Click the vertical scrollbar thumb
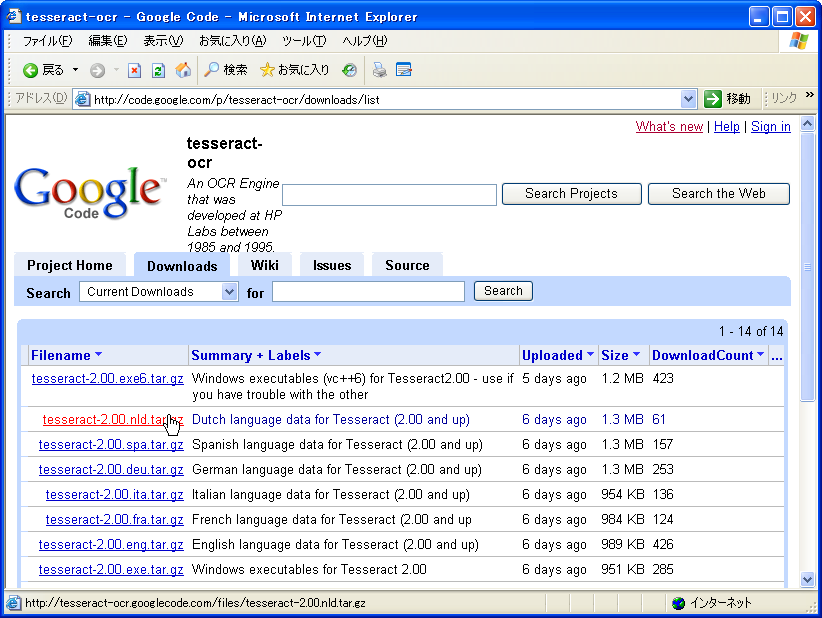This screenshot has width=822, height=618. coord(808,267)
